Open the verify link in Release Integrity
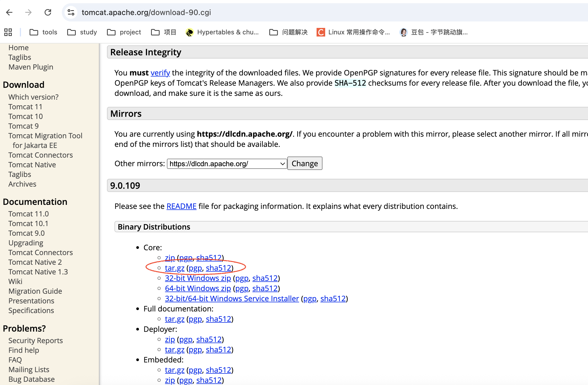The height and width of the screenshot is (385, 588). click(160, 73)
